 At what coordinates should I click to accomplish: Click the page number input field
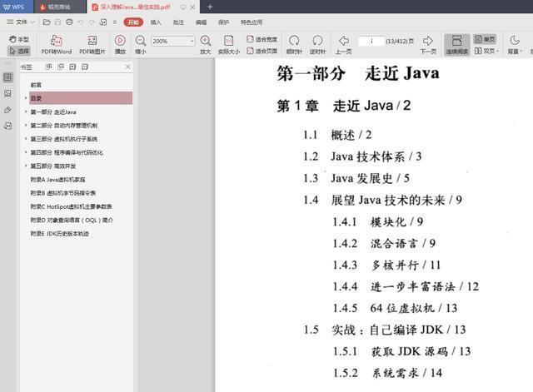371,41
